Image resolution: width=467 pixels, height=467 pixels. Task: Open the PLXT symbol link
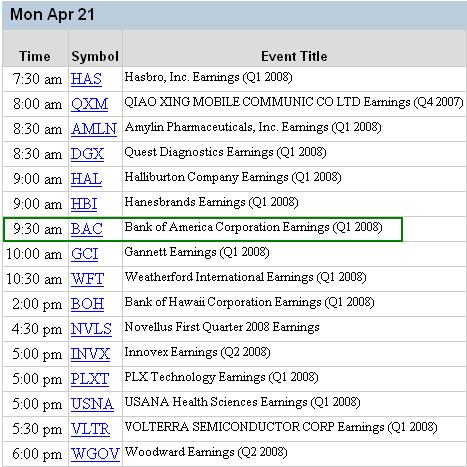pos(90,379)
